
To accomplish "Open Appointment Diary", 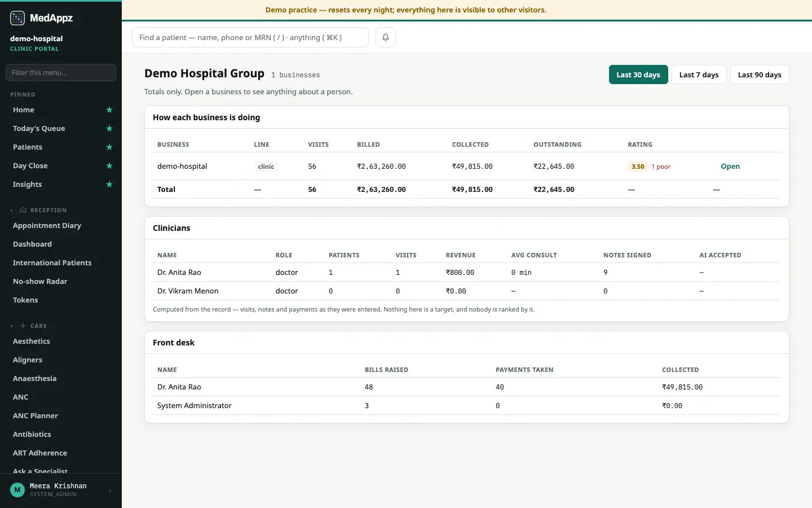I will tap(47, 226).
